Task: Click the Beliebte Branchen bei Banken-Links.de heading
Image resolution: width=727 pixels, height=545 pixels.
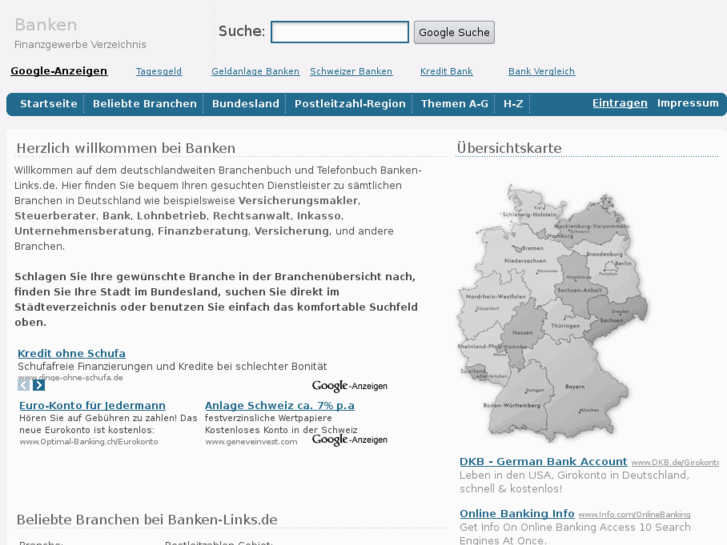Action: [x=147, y=519]
